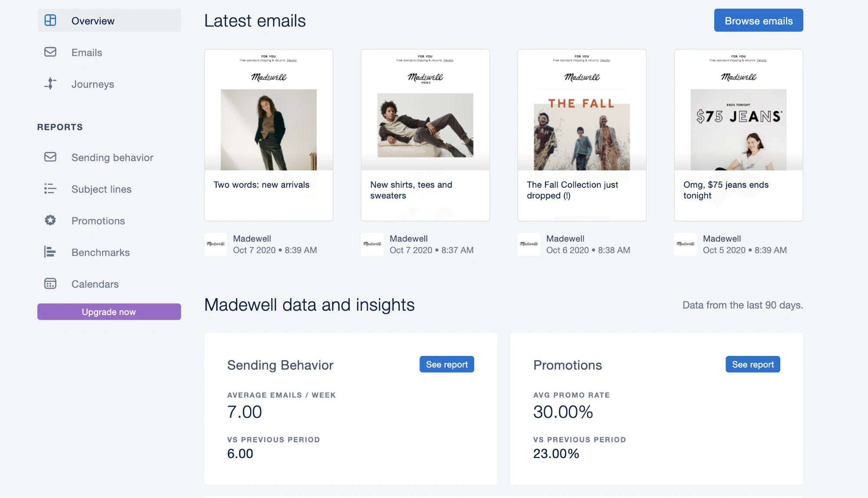Click Madewell logo beside Oct 5 email
This screenshot has height=498, width=868.
685,244
